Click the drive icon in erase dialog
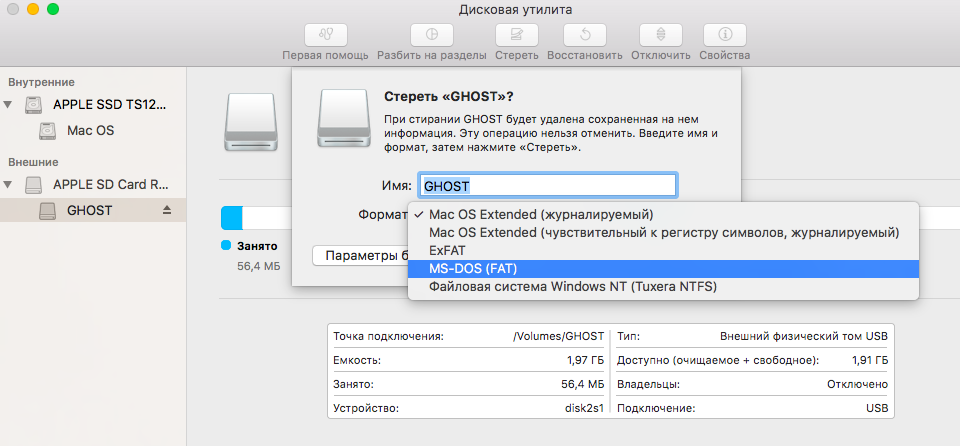Screen dimensions: 960x446 343,118
